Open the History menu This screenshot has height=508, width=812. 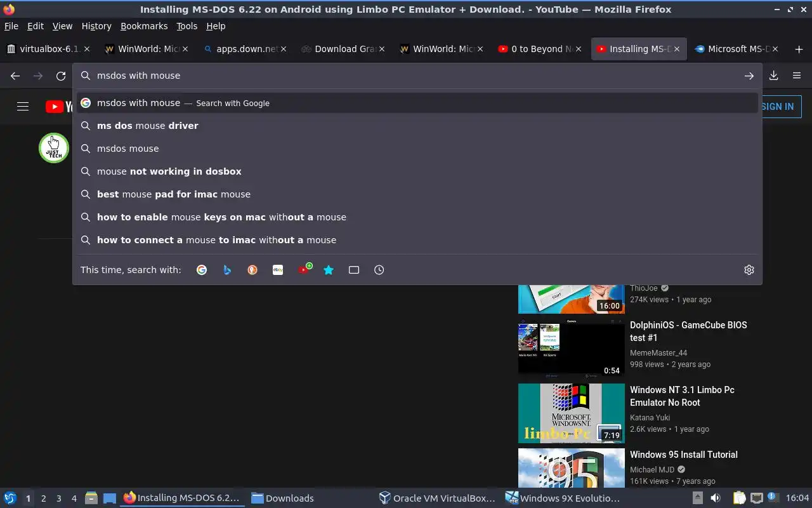pos(96,26)
